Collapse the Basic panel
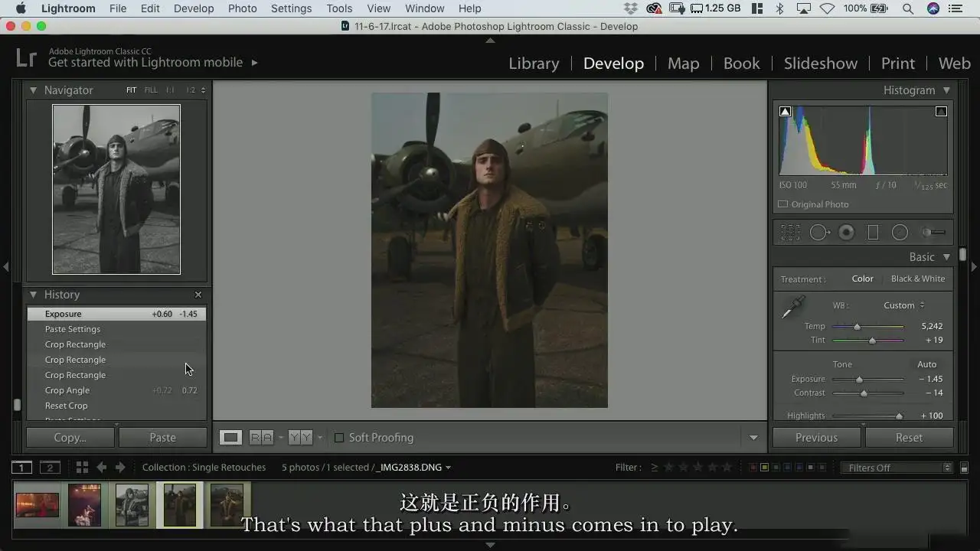980x551 pixels. coord(947,257)
